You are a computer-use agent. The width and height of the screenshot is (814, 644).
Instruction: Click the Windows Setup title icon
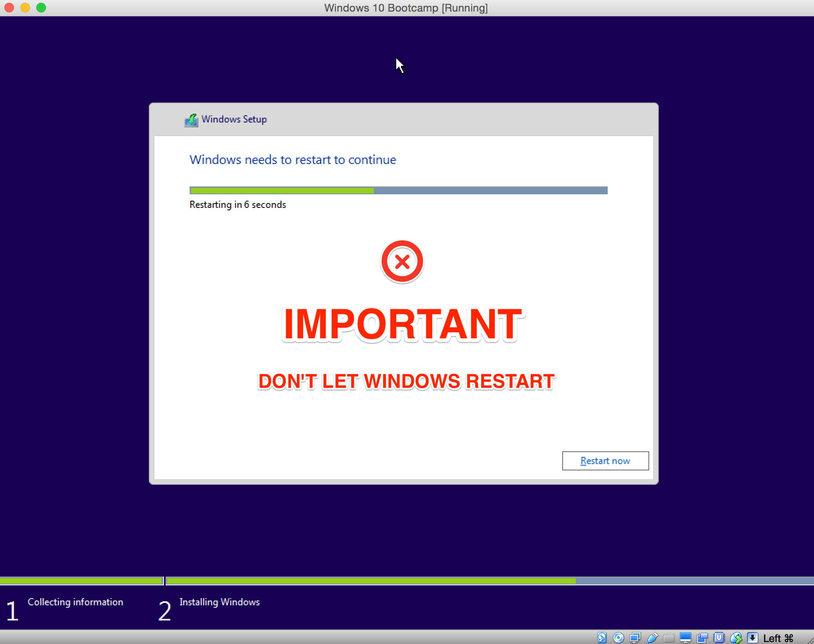(x=191, y=120)
